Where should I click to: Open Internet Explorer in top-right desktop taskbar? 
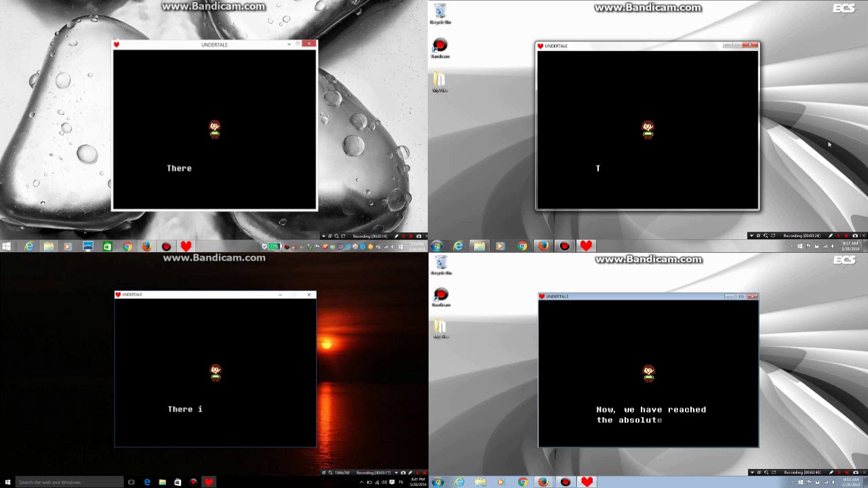pos(458,246)
